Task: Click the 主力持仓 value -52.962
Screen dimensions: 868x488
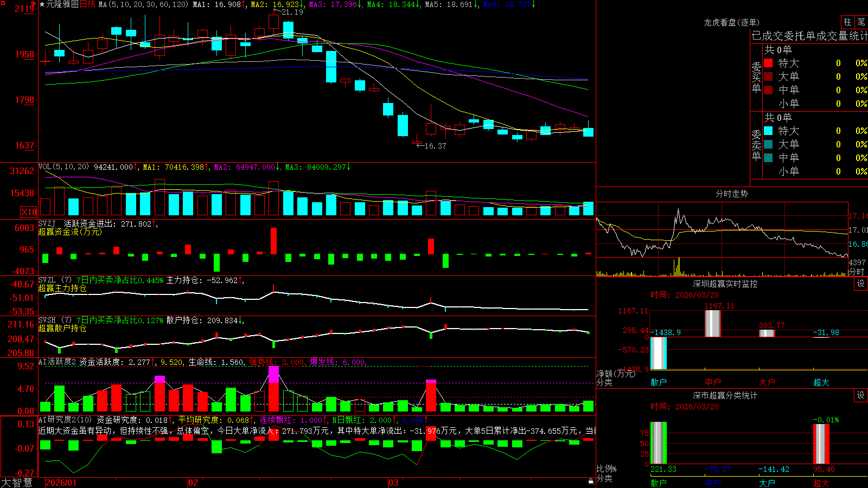Action: [222, 280]
